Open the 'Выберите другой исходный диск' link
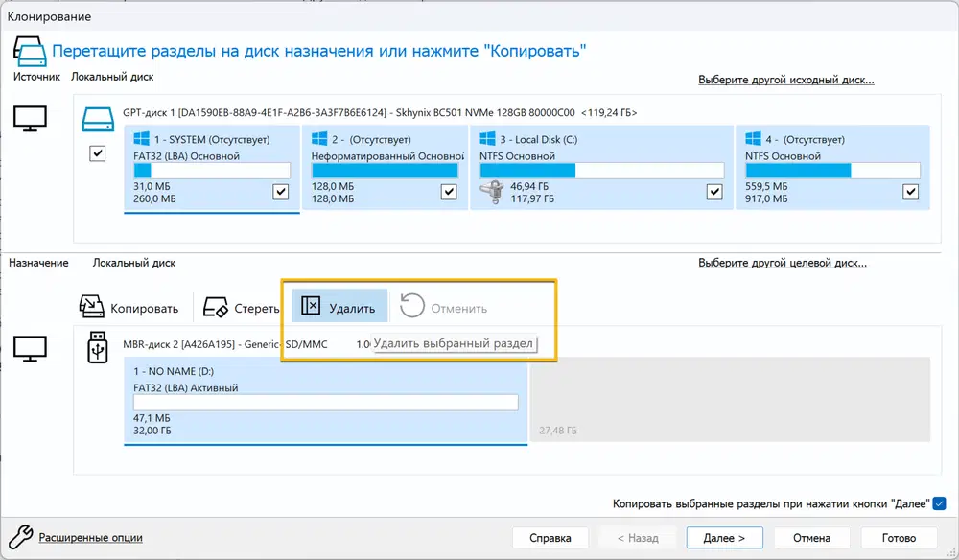Screen dimensions: 959x560 [x=785, y=80]
